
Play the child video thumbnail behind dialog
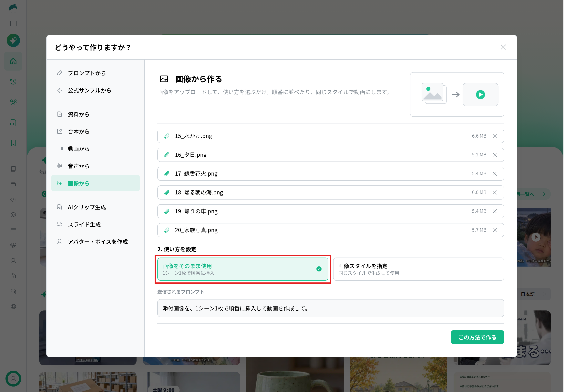[x=536, y=237]
